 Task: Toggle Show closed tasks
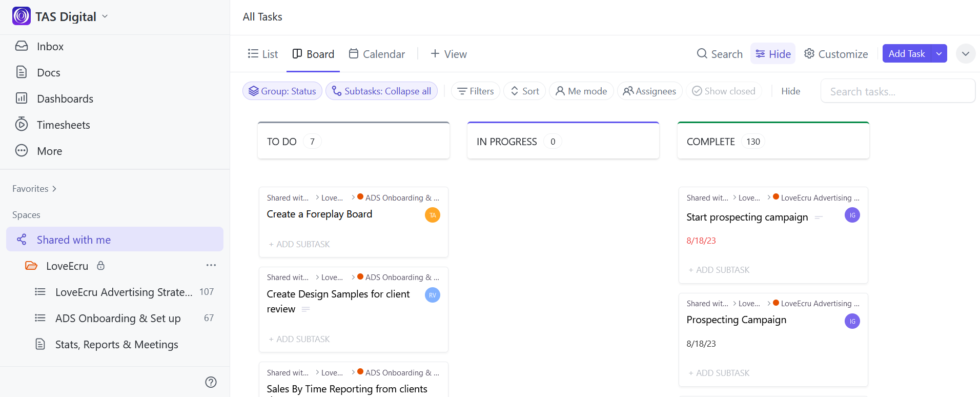[724, 91]
